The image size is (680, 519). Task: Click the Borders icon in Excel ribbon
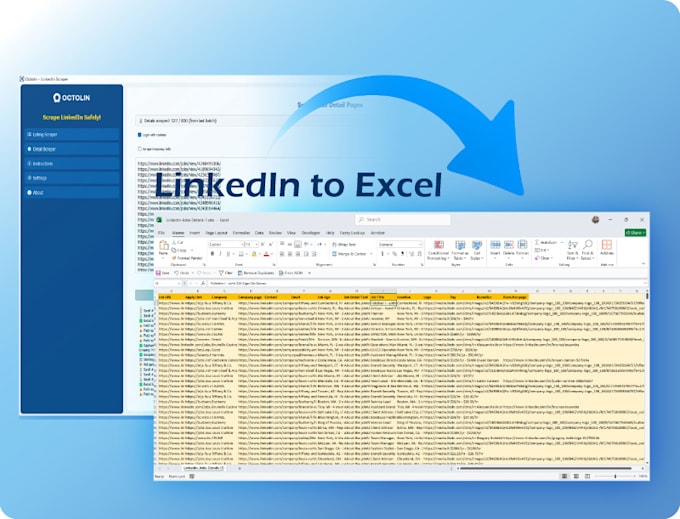click(x=241, y=254)
